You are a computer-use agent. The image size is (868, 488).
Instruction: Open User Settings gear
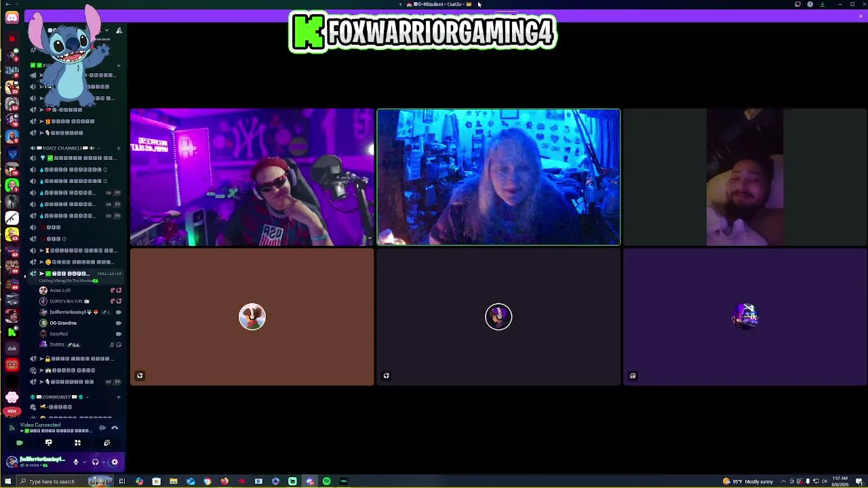pos(115,462)
